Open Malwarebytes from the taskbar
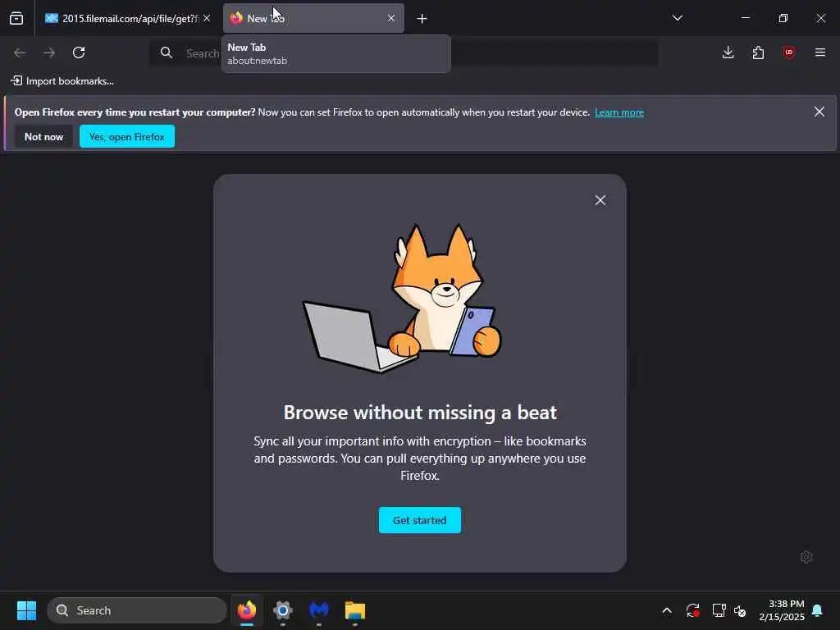 [319, 610]
